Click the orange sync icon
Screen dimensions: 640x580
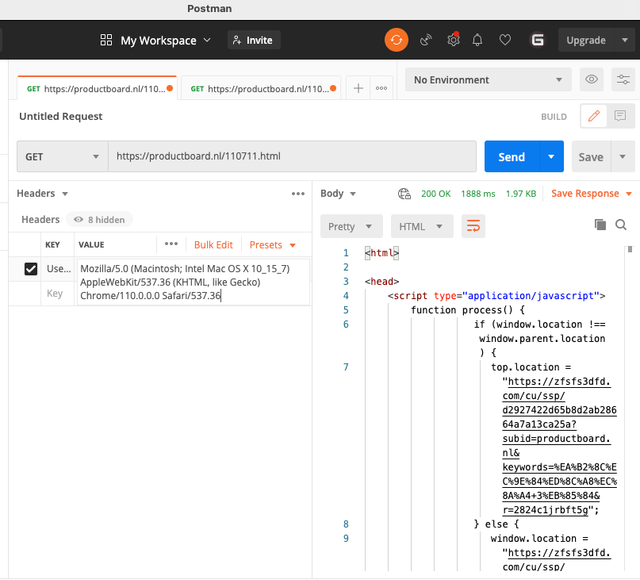[397, 40]
